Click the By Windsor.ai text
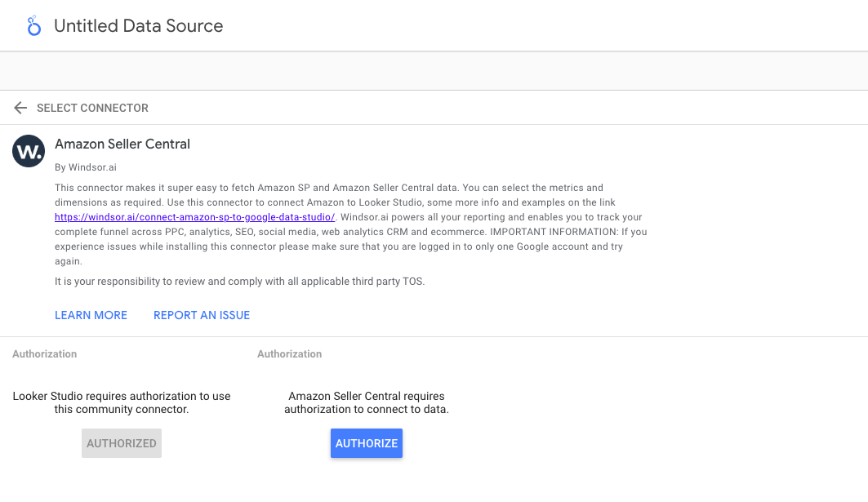Screen dimensions: 868x502 86,167
